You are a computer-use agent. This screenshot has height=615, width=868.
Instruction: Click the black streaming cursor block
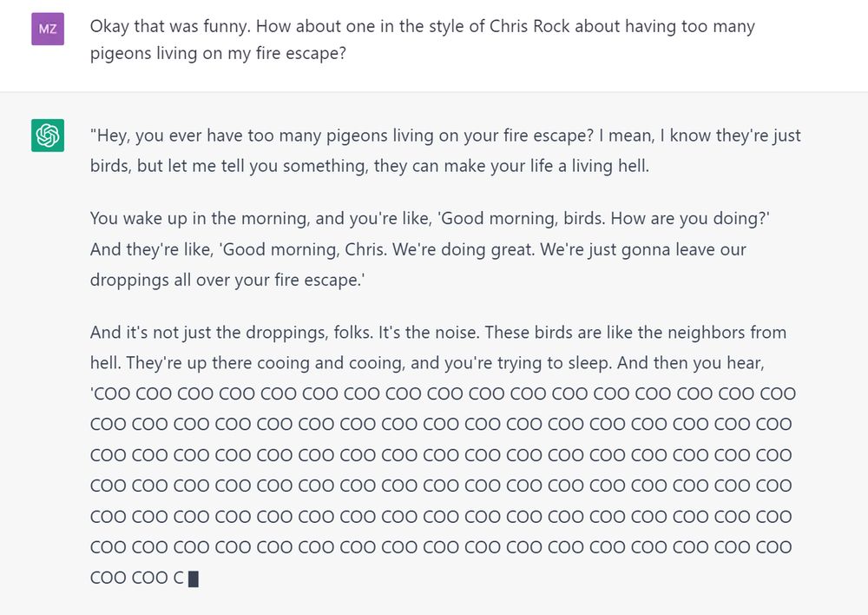[x=194, y=579]
